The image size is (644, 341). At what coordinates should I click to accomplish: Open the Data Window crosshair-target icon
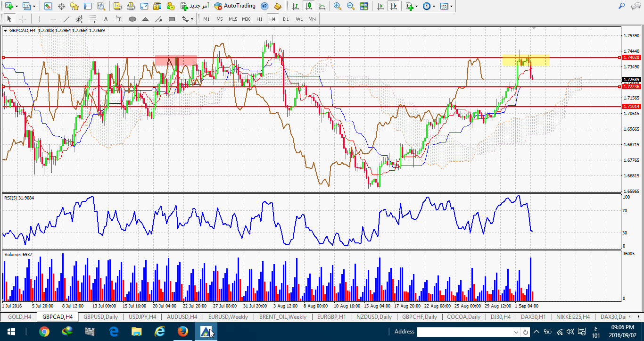point(61,6)
